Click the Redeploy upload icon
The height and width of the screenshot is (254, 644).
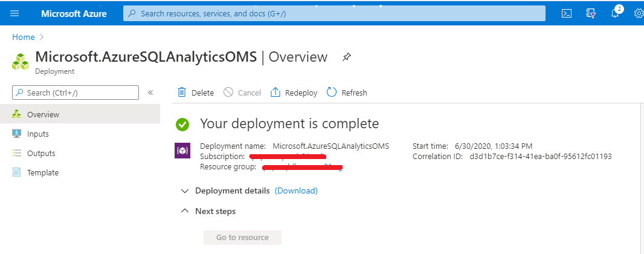click(275, 93)
